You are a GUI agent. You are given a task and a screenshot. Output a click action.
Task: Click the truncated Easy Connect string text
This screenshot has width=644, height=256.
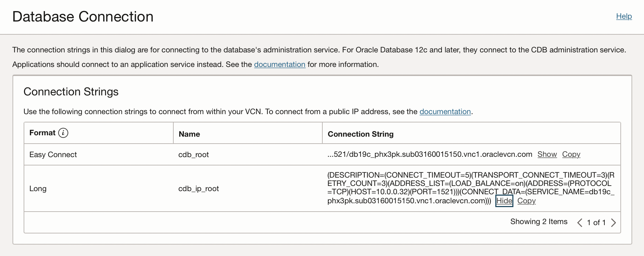(430, 154)
